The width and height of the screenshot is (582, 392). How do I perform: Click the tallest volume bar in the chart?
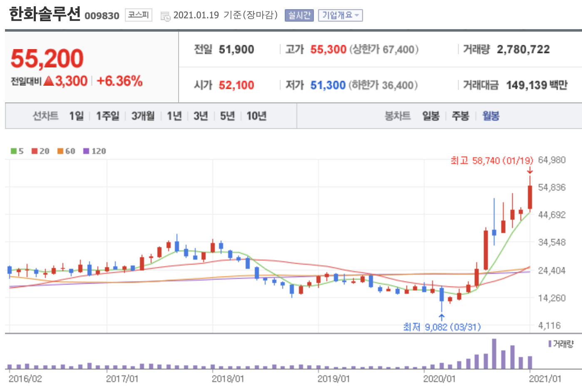494,354
